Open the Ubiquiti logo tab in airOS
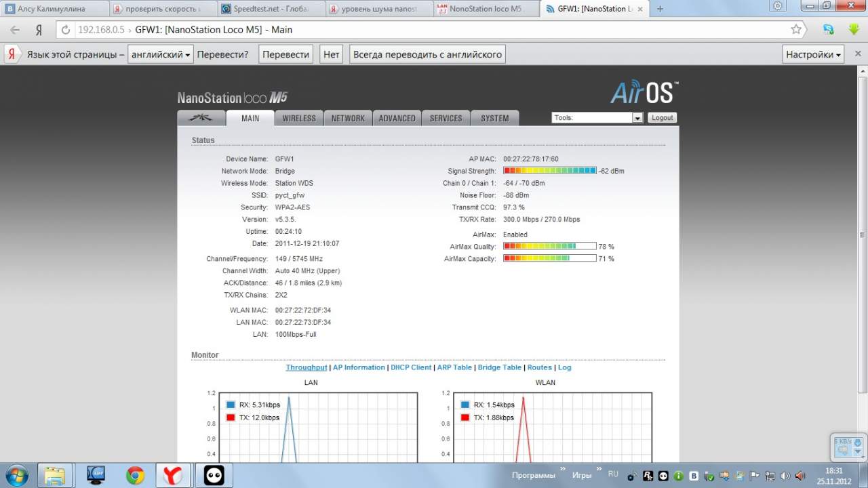Viewport: 868px width, 488px height. tap(201, 118)
